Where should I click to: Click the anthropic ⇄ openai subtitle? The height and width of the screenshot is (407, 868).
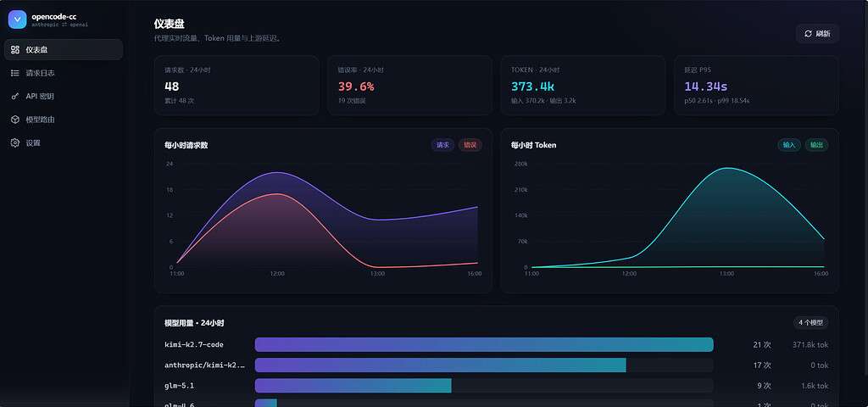[60, 25]
